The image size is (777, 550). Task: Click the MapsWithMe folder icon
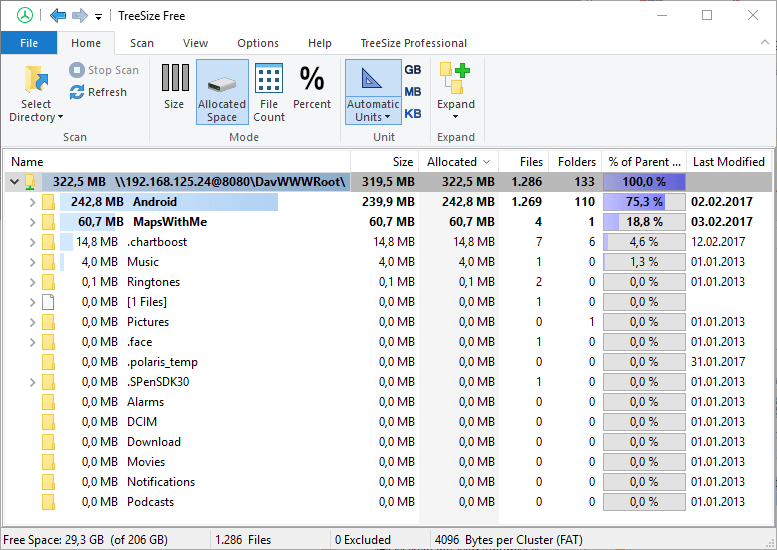[x=48, y=222]
